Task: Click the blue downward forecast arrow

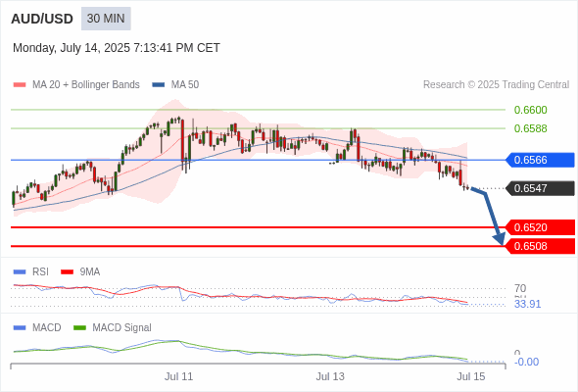Action: (x=489, y=216)
